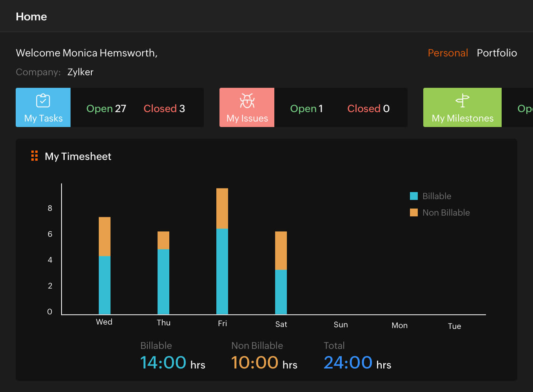Click the My Milestones signpost icon
The width and height of the screenshot is (533, 392).
pyautogui.click(x=462, y=101)
